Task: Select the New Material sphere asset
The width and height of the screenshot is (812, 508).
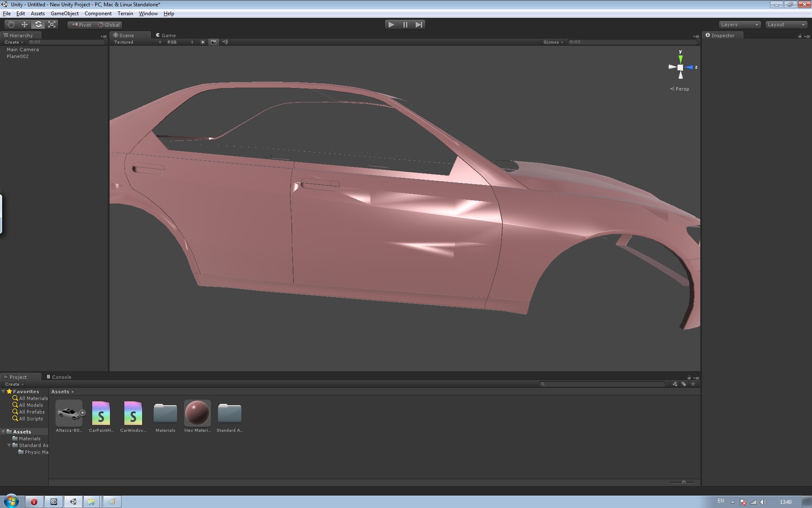Action: (197, 413)
